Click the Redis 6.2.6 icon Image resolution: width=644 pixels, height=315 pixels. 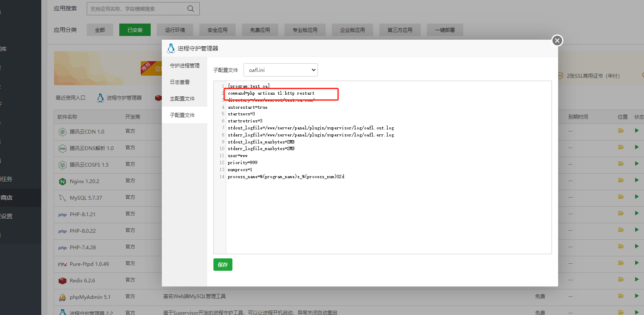pos(62,281)
